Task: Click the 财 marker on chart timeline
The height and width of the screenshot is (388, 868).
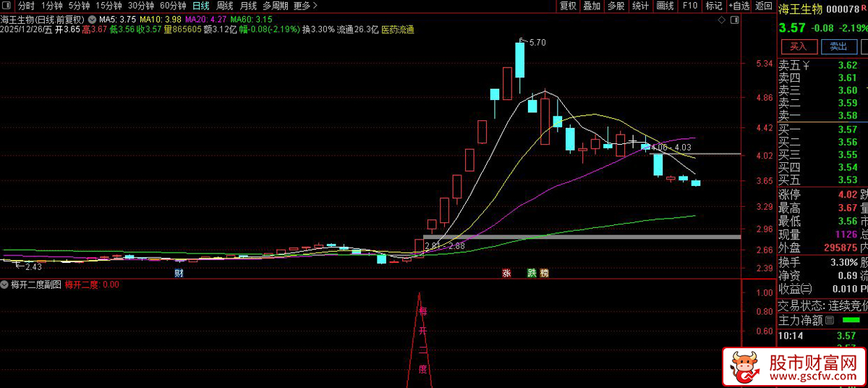Action: (179, 274)
